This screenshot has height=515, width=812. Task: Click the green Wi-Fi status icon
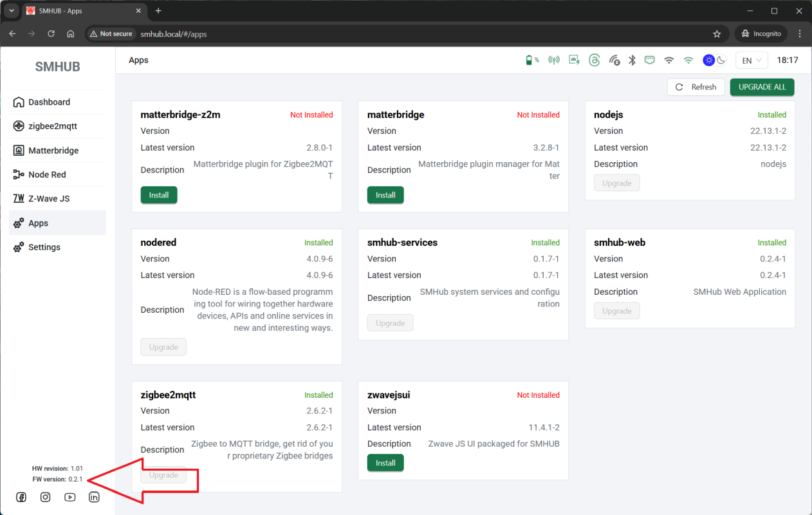[x=688, y=60]
